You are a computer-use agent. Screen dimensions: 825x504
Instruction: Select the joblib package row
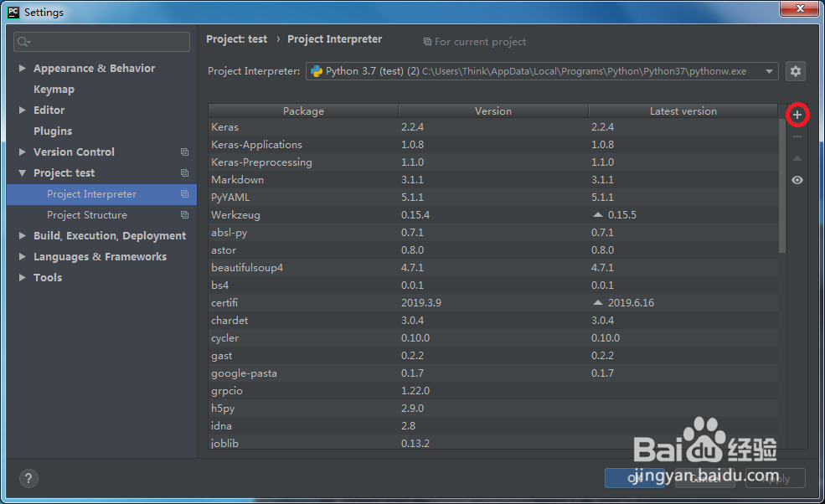[493, 442]
